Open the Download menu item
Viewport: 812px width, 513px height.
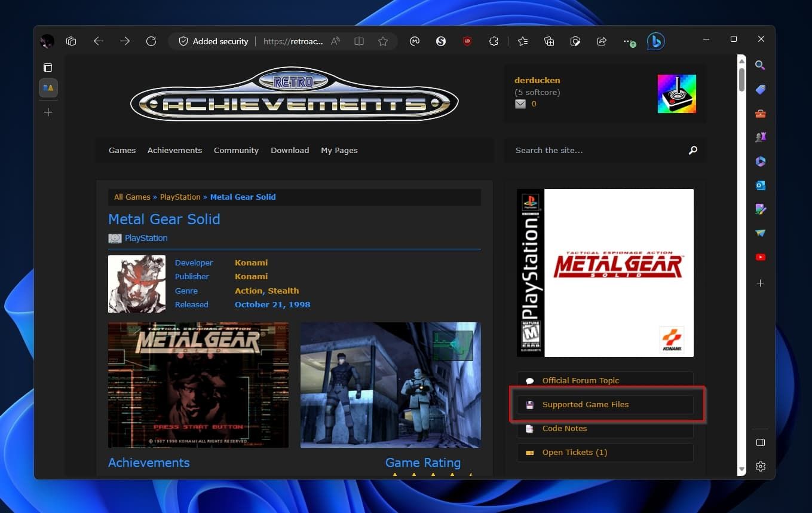pyautogui.click(x=290, y=151)
